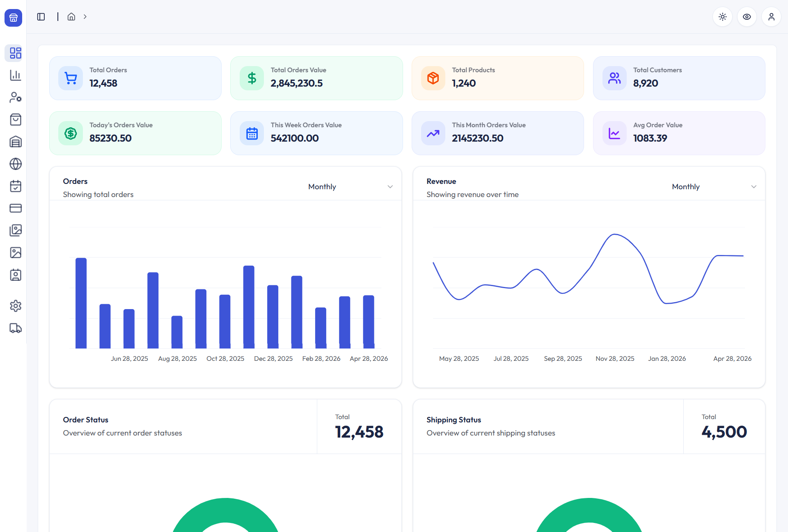Open calendar check sidebar icon
788x532 pixels.
pos(16,186)
